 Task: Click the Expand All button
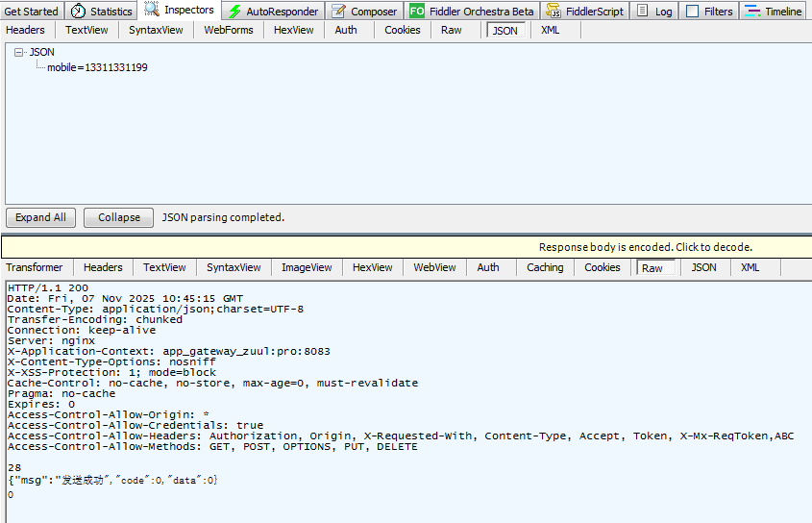(41, 217)
